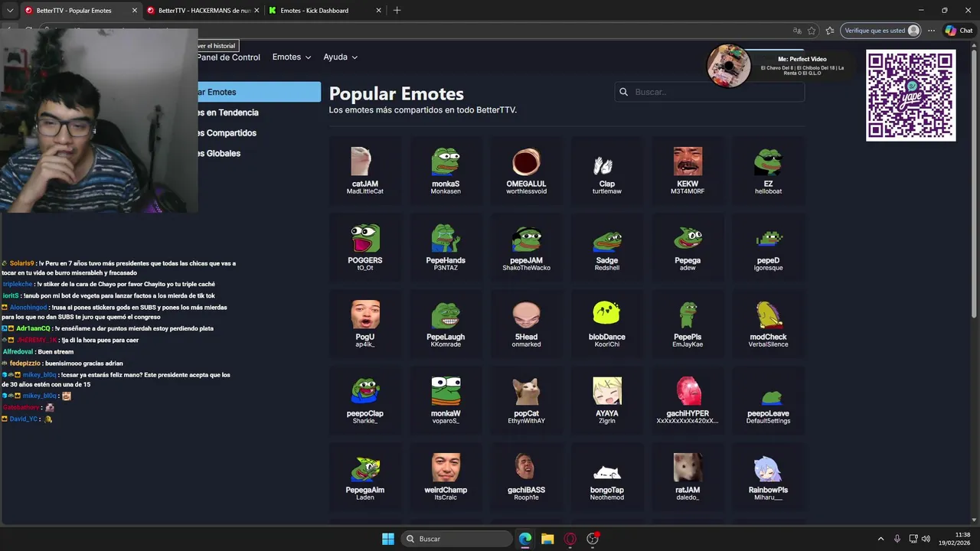The width and height of the screenshot is (980, 551).
Task: Open the POGGERS emote
Action: (x=365, y=246)
